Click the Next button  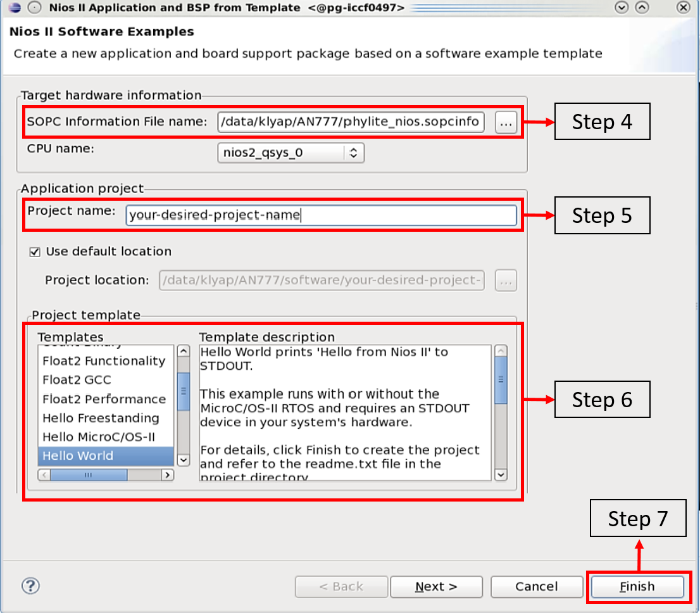[x=436, y=586]
